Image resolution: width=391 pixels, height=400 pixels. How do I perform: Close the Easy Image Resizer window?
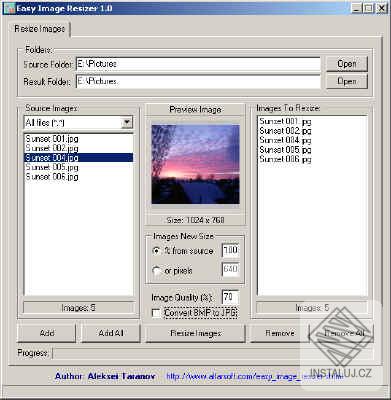coord(382,8)
